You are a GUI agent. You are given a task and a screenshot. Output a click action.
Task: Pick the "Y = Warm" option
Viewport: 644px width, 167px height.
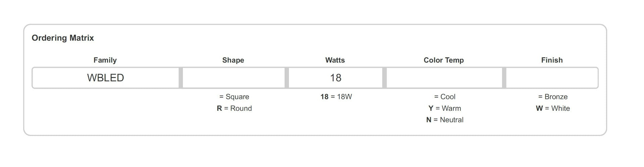tap(444, 108)
